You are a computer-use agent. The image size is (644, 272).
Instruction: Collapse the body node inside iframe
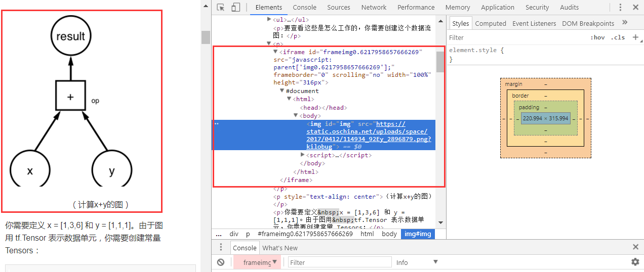point(296,115)
